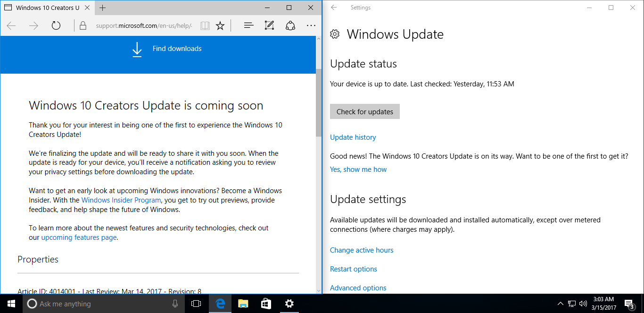Open Action Center notifications

click(x=629, y=304)
